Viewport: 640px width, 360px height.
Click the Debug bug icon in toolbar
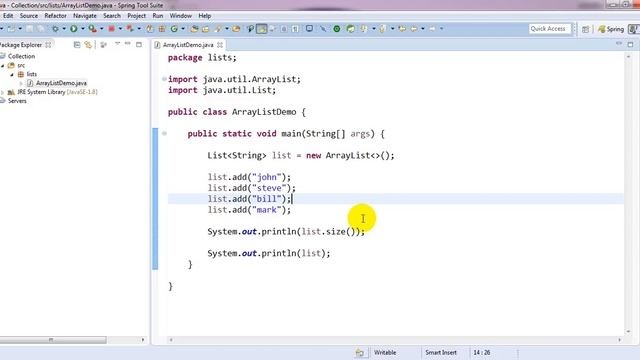pyautogui.click(x=55, y=29)
